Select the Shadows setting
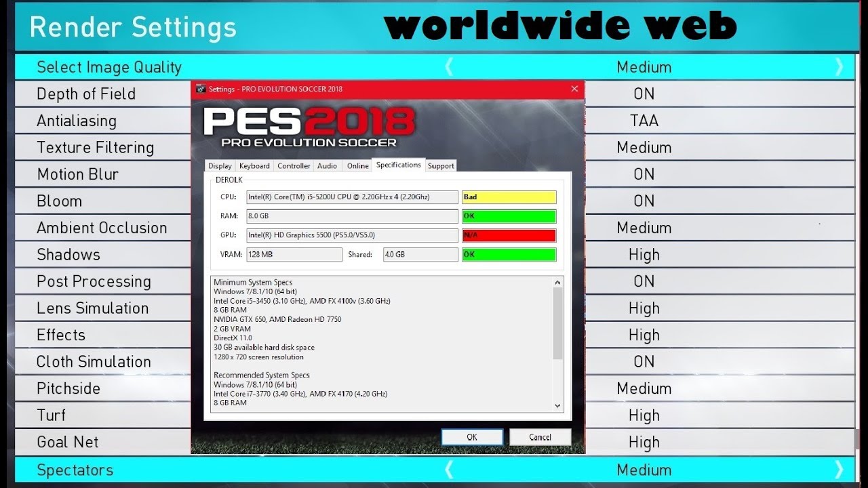Screen dimensions: 868x488 (x=68, y=254)
